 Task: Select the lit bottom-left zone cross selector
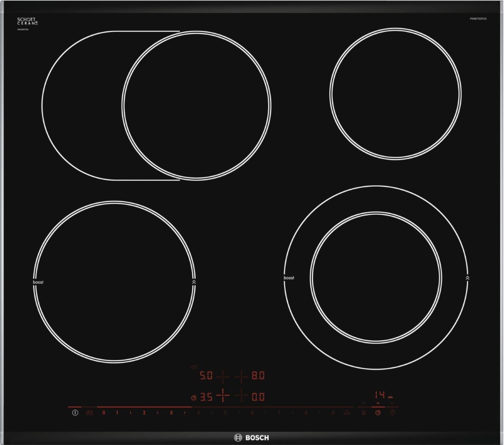(x=223, y=396)
